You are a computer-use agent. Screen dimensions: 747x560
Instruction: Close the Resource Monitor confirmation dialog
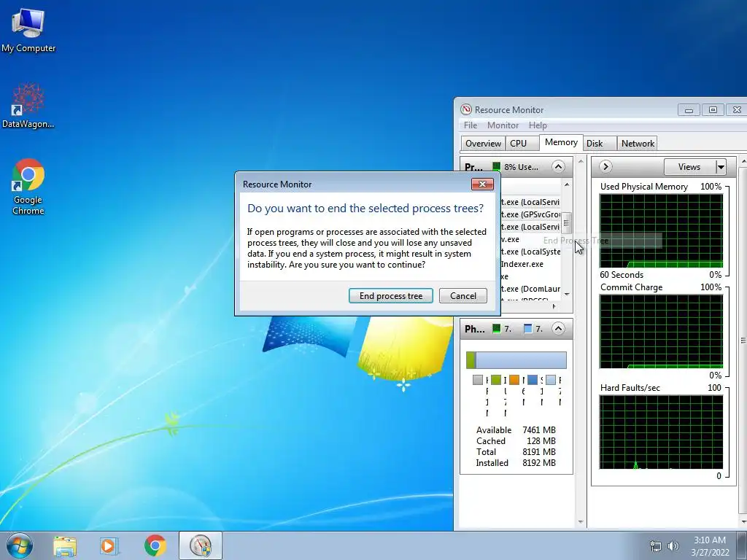(x=482, y=184)
